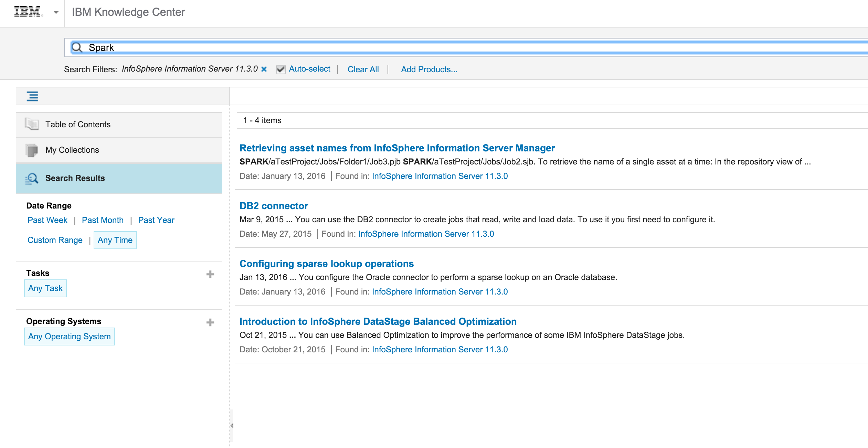
Task: Click the My Collections folder icon
Action: pyautogui.click(x=32, y=150)
